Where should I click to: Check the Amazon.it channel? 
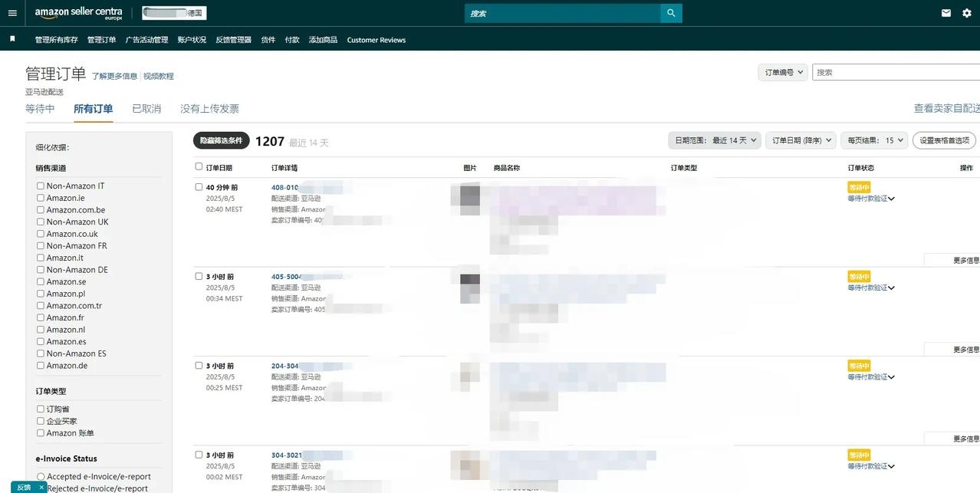coord(41,258)
